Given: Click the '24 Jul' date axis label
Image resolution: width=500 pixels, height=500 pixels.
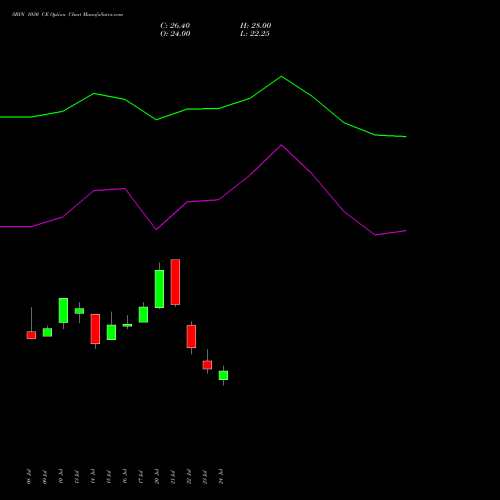Looking at the screenshot, I should (221, 477).
